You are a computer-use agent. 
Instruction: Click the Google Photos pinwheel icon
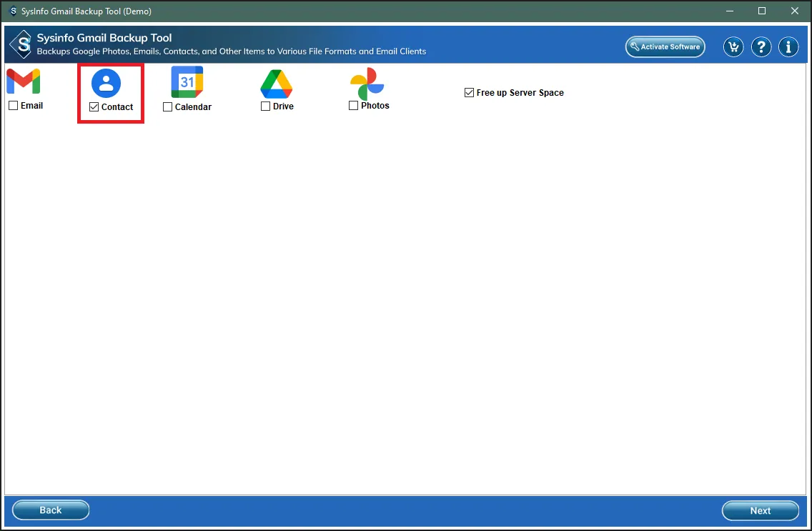(367, 84)
